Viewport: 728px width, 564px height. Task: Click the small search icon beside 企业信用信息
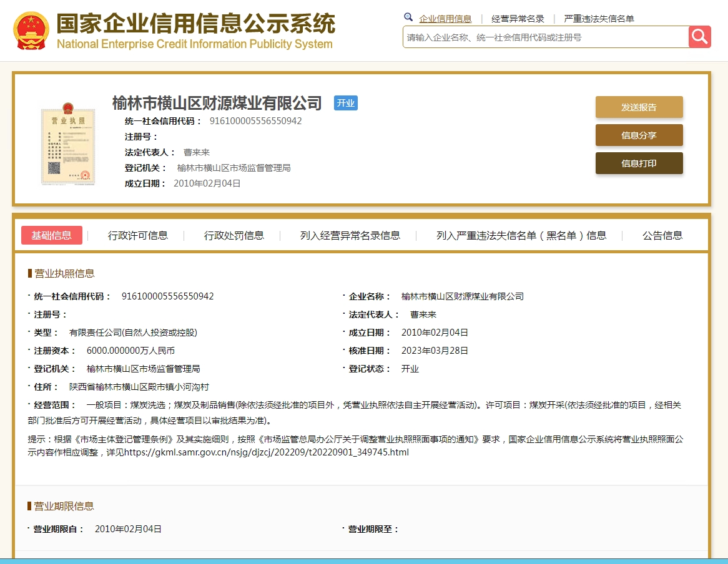[x=408, y=17]
